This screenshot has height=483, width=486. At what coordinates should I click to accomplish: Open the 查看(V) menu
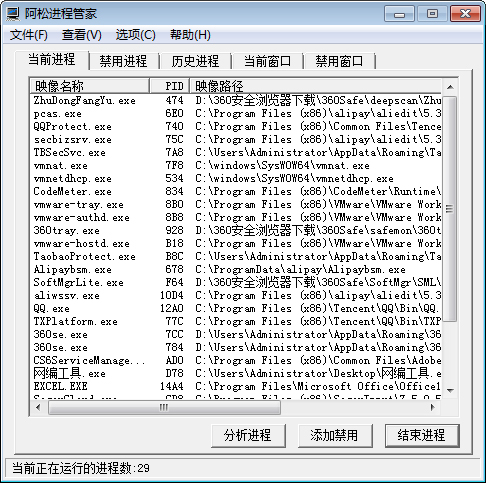pyautogui.click(x=82, y=35)
